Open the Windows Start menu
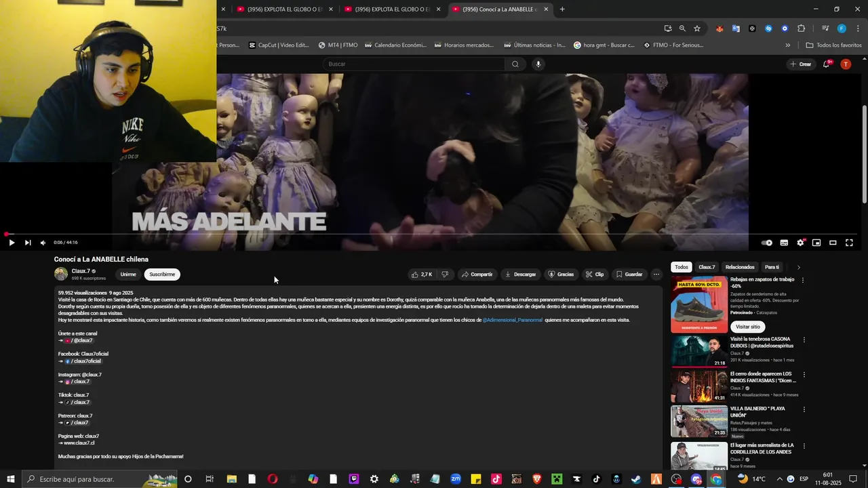868x488 pixels. (x=11, y=479)
